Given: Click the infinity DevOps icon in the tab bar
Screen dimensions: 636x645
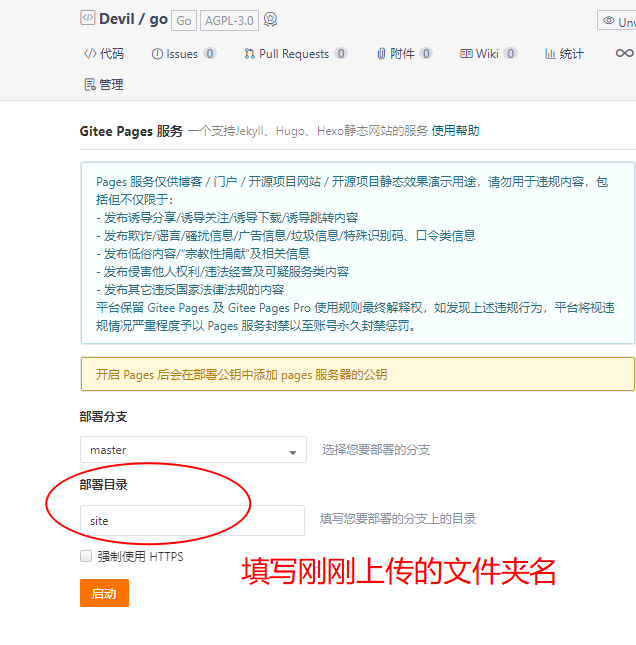Looking at the screenshot, I should tap(624, 53).
